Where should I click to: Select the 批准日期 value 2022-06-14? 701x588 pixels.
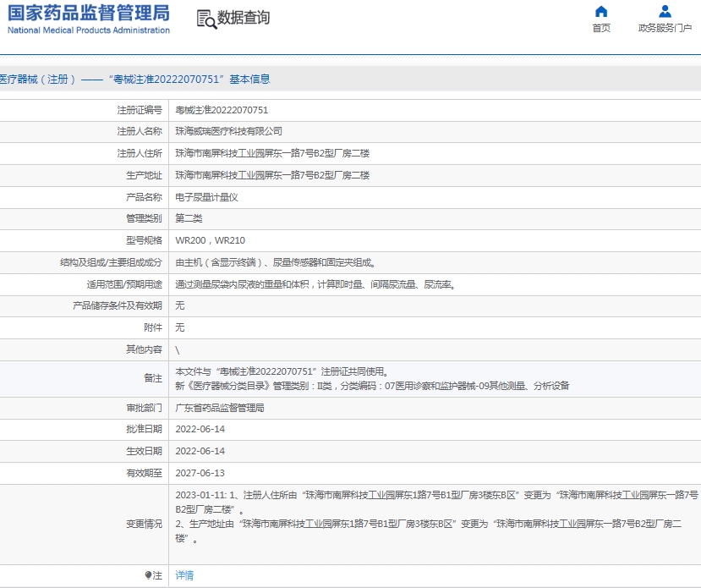click(x=200, y=429)
